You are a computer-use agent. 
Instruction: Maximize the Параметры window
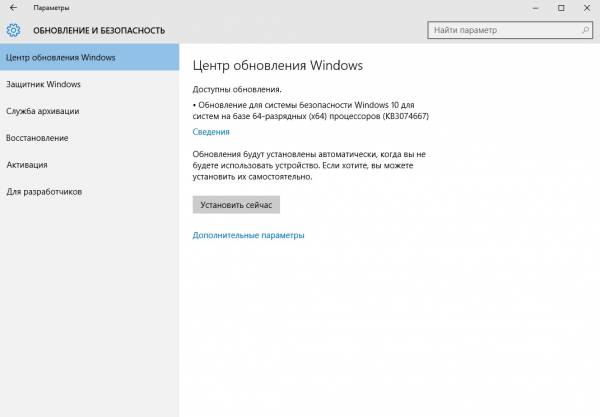561,8
